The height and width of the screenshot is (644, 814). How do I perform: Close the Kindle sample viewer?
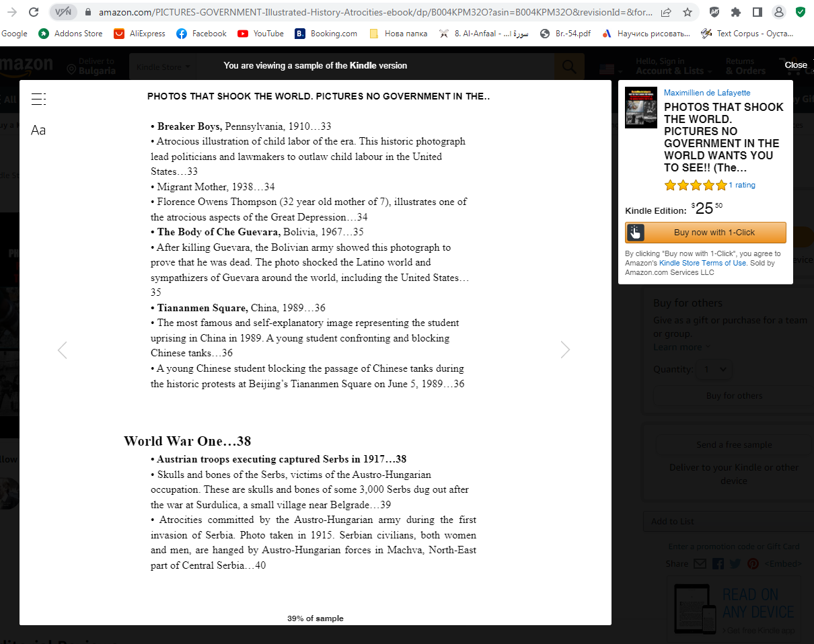[795, 65]
